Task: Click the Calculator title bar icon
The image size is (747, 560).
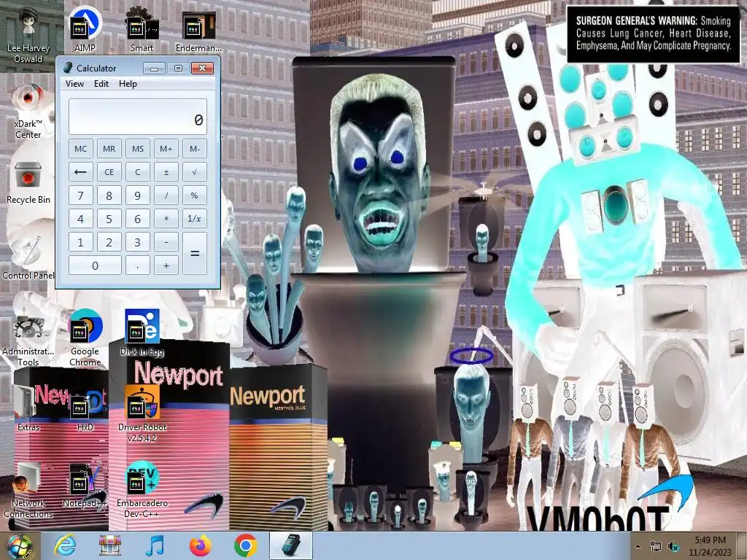Action: pos(68,68)
